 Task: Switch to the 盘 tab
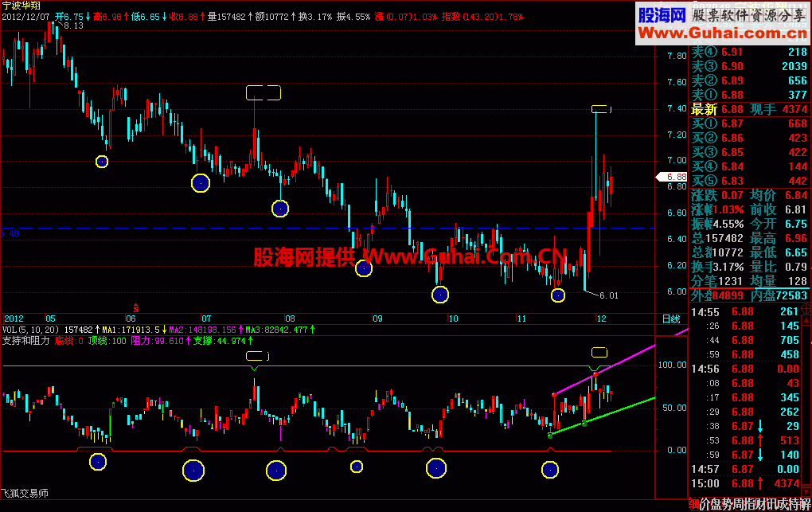pyautogui.click(x=716, y=504)
